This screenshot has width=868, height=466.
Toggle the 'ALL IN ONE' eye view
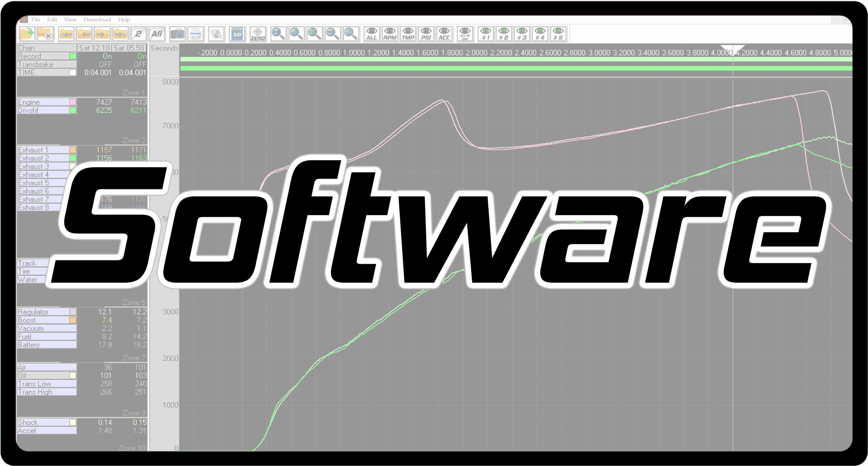tap(465, 34)
